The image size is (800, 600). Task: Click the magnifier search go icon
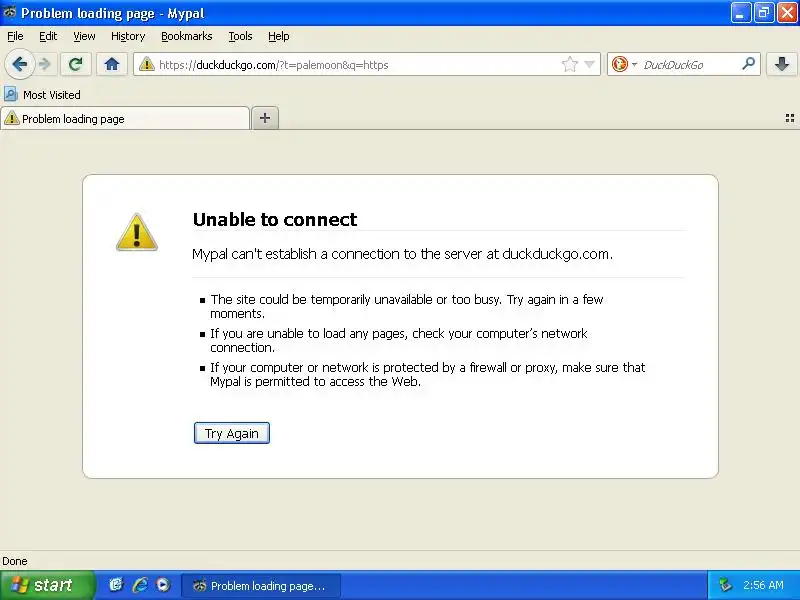pos(748,64)
